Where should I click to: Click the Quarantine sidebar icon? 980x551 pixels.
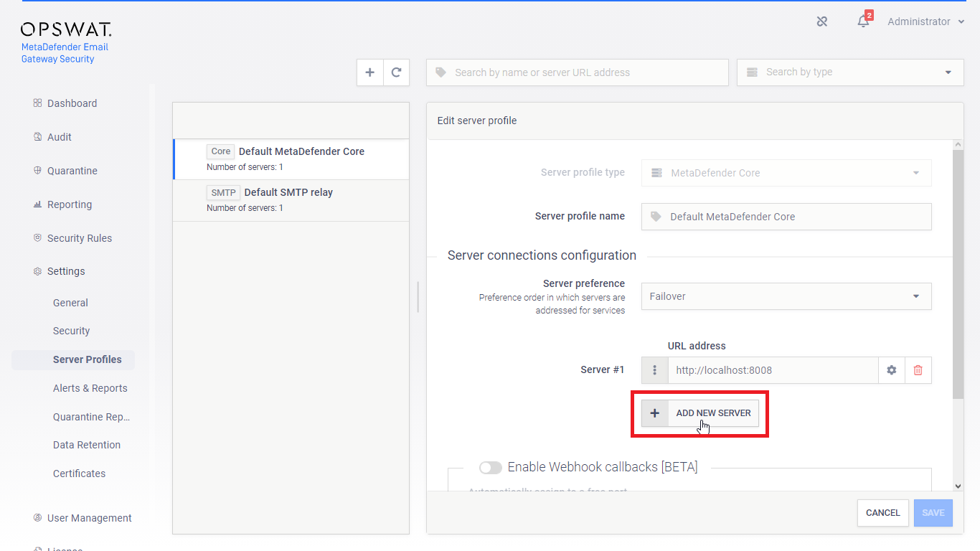click(x=37, y=171)
